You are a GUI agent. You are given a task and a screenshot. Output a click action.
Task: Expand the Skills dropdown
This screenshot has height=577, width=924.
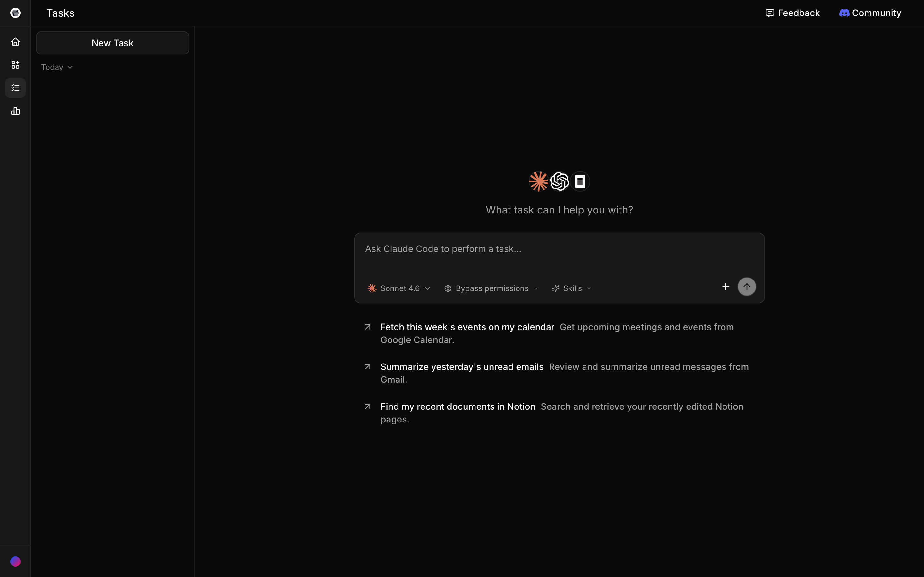point(572,288)
